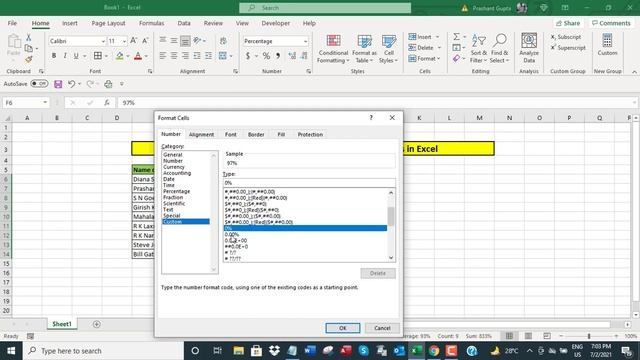Increase font size with larger A icon

[133, 41]
